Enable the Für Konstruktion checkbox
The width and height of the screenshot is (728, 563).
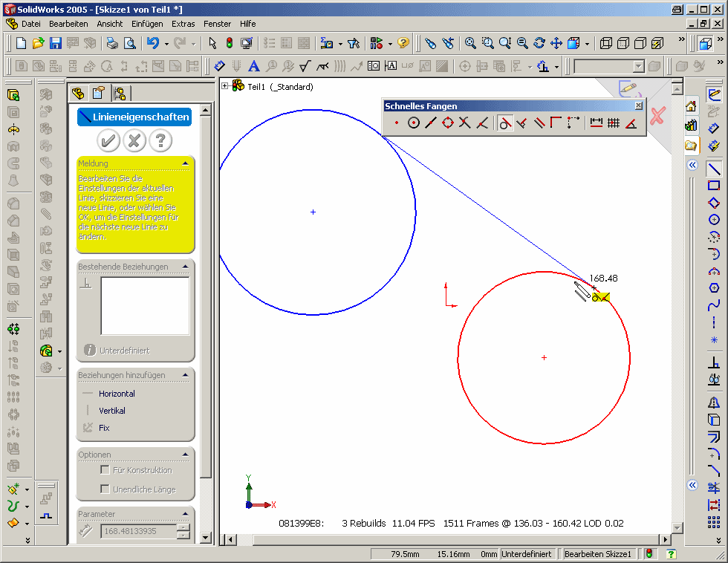pyautogui.click(x=105, y=470)
